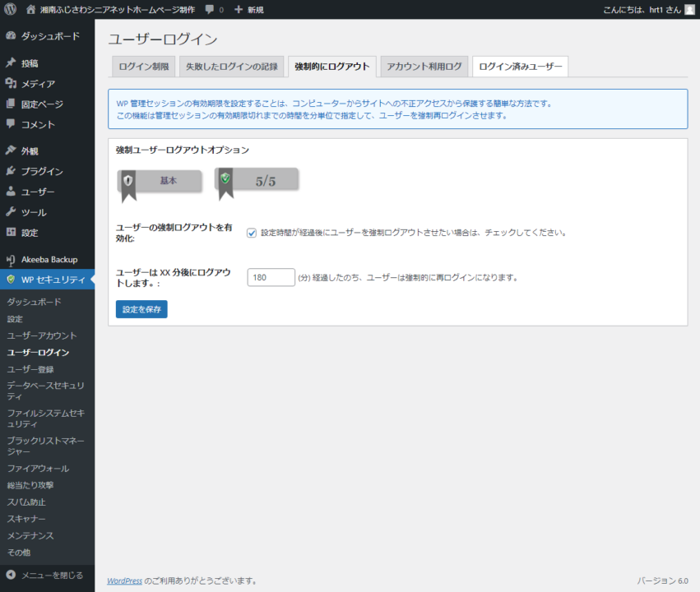The image size is (700, 592).
Task: Click the ユーザー person icon
Action: pos(11,192)
